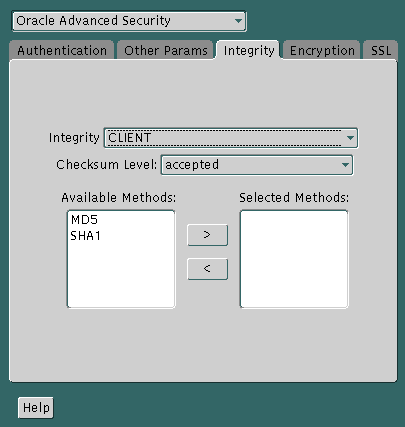The image size is (405, 427).
Task: Expand the Integrity CLIENT combo box
Action: pos(231,138)
